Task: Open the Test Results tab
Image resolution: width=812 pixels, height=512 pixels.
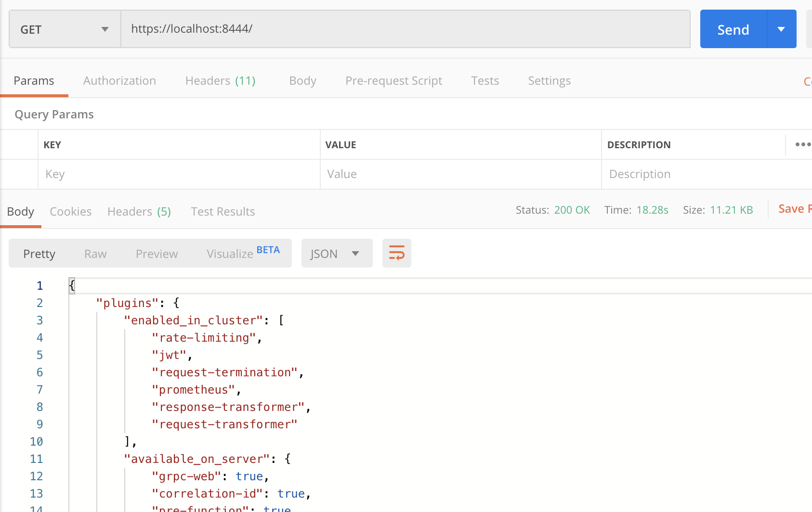Action: (223, 211)
